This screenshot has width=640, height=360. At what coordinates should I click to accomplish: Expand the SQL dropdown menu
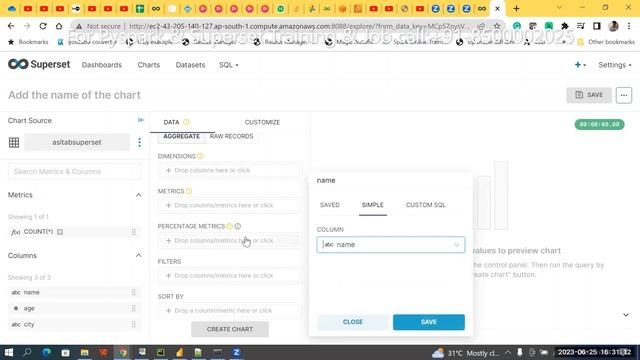(229, 65)
